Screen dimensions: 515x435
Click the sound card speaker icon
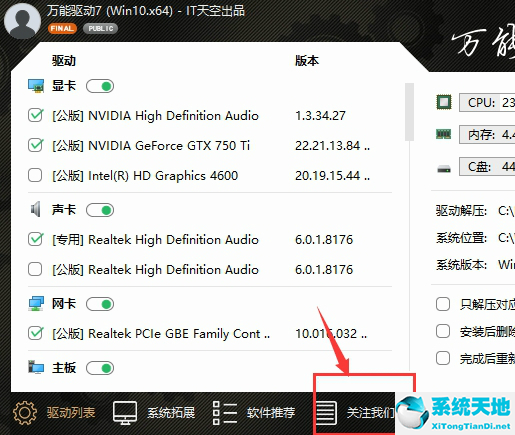pos(35,210)
